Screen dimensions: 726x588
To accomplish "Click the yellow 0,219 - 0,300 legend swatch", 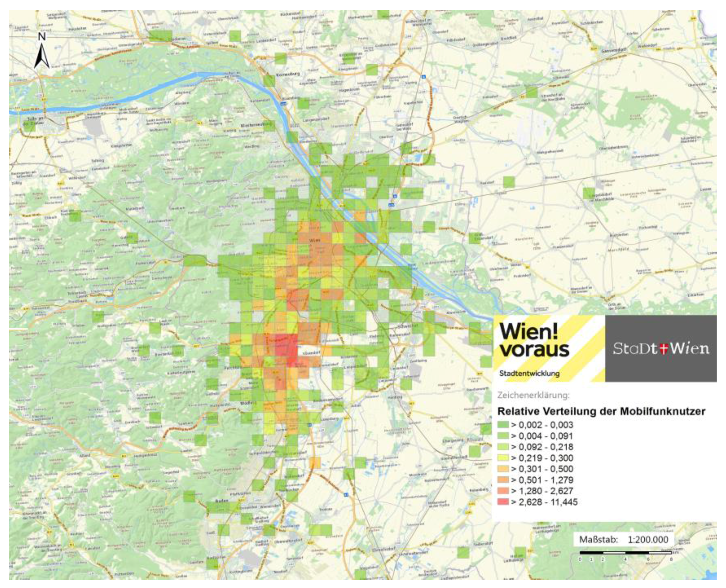I will pyautogui.click(x=503, y=458).
